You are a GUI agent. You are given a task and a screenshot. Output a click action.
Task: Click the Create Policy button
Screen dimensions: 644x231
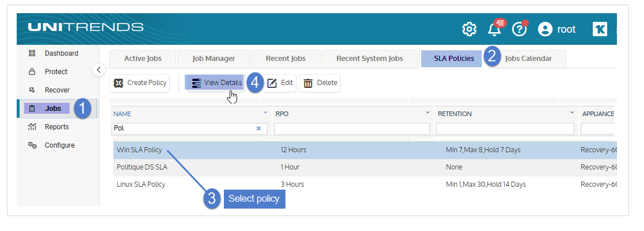(140, 83)
